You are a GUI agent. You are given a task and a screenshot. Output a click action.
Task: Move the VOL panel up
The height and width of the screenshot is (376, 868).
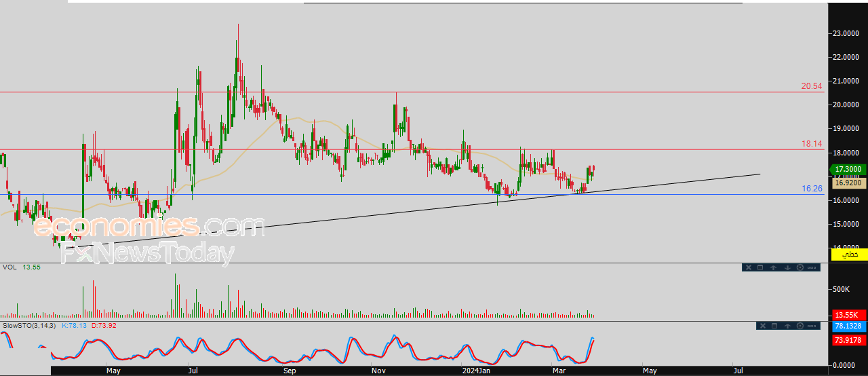(773, 267)
